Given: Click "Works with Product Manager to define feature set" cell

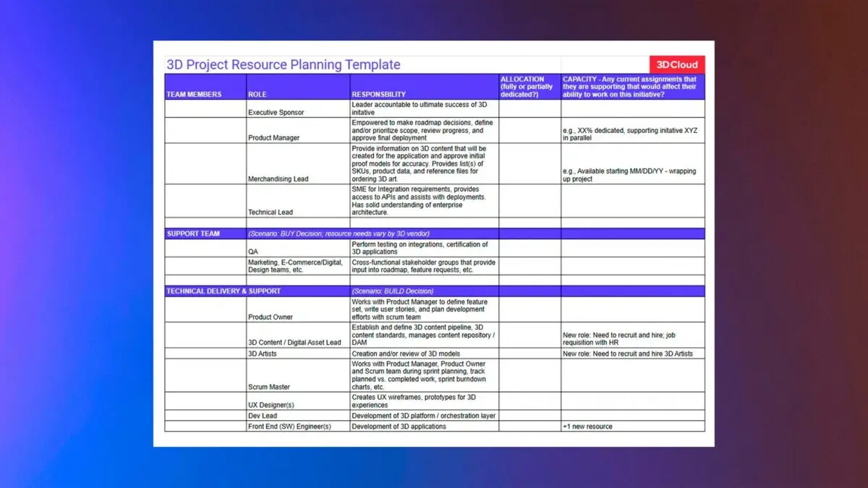Looking at the screenshot, I should coord(425,309).
